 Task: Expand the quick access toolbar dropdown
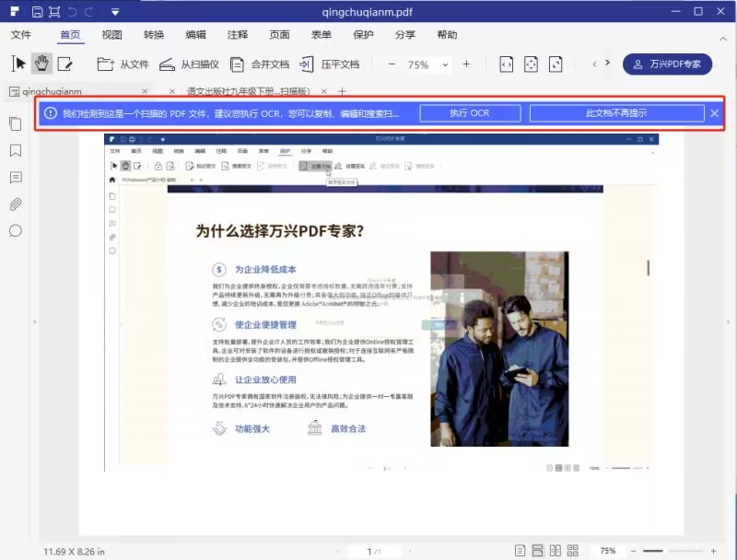pyautogui.click(x=115, y=12)
